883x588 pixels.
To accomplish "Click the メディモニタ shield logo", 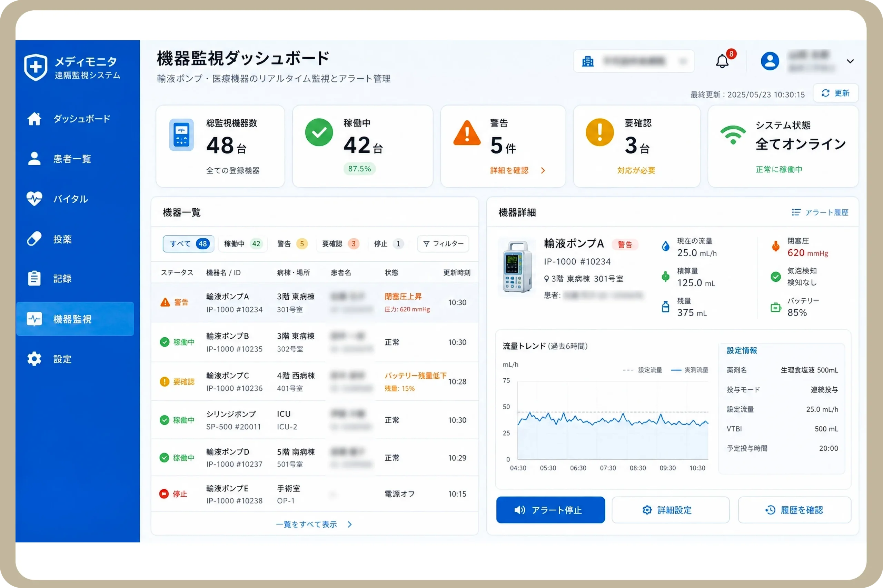I will pos(36,68).
